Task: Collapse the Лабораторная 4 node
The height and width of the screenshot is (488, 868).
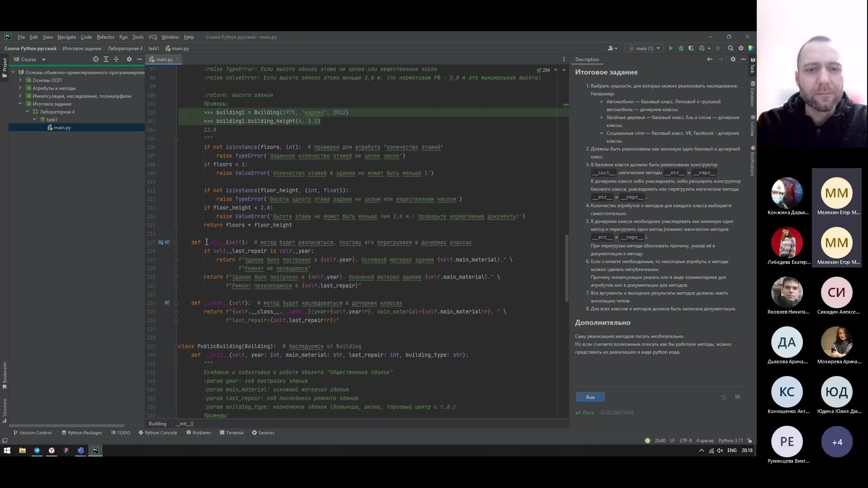Action: tap(27, 112)
